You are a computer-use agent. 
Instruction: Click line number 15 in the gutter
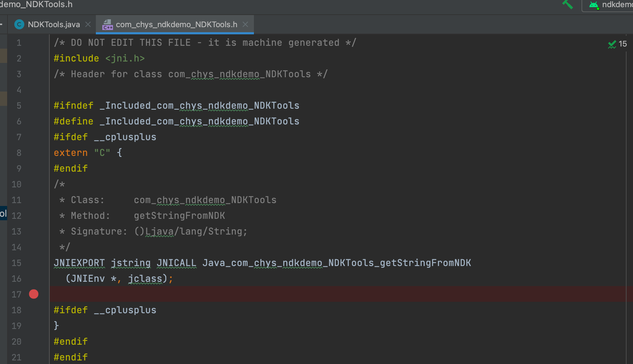(16, 263)
